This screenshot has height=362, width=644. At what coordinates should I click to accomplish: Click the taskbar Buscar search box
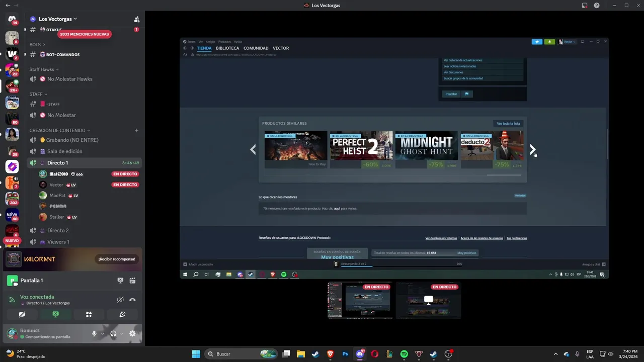click(x=242, y=354)
